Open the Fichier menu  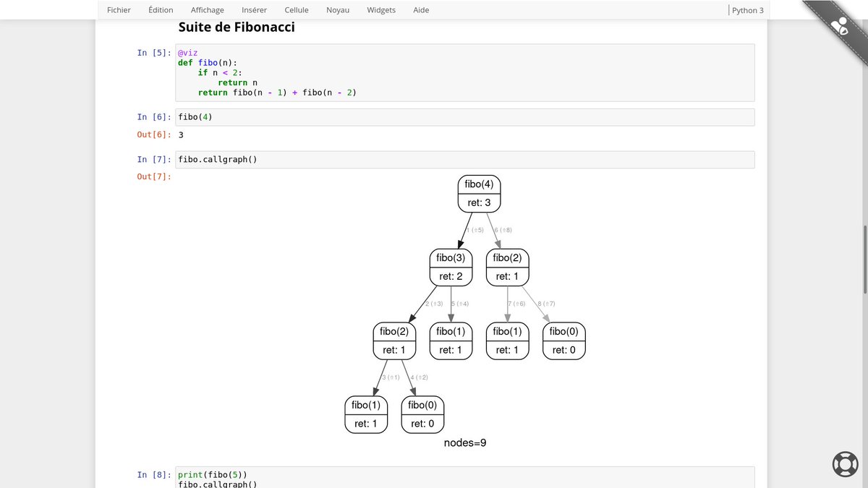point(119,10)
